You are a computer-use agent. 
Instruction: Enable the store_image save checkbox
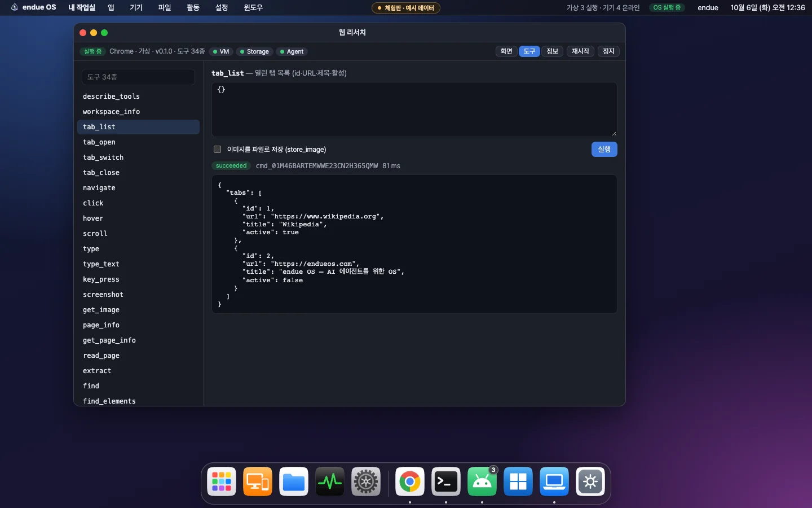[217, 150]
